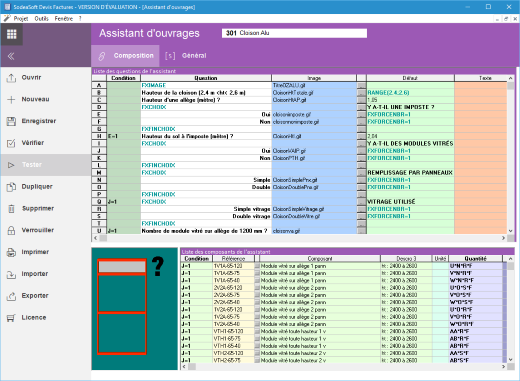The image size is (520, 381).
Task: Click the 'Double vitrage' question cell
Action: click(x=206, y=216)
